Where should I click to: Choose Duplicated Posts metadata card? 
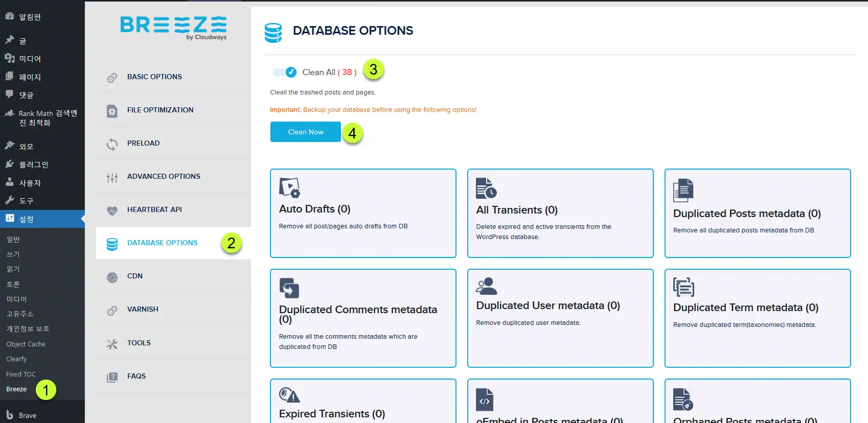[758, 213]
